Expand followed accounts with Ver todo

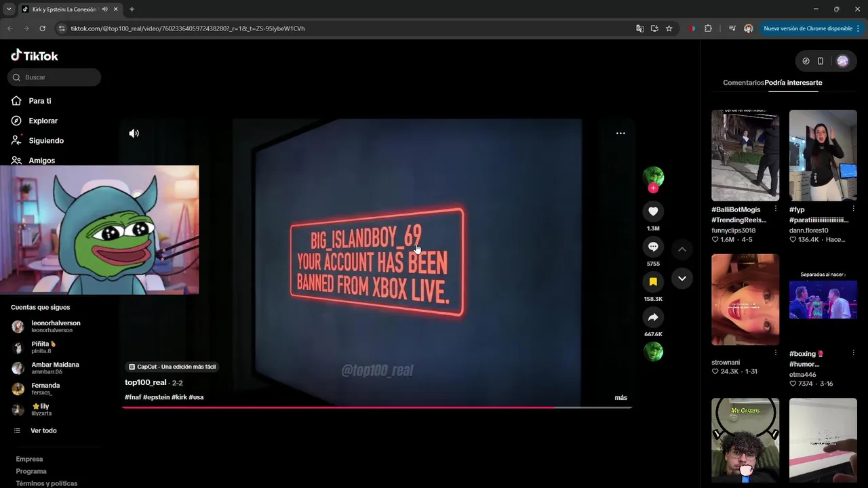[43, 431]
